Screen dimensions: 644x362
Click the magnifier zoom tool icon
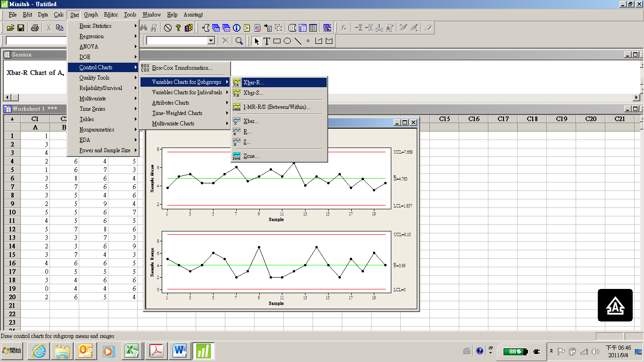[239, 41]
